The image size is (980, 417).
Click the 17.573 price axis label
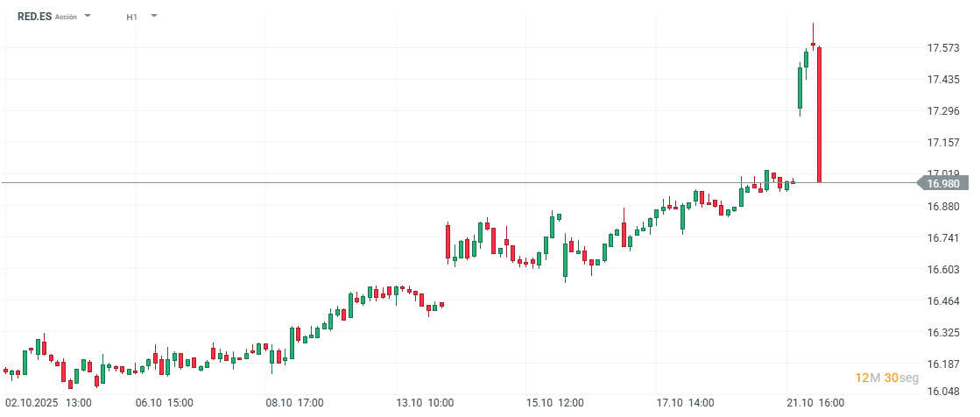pos(942,48)
